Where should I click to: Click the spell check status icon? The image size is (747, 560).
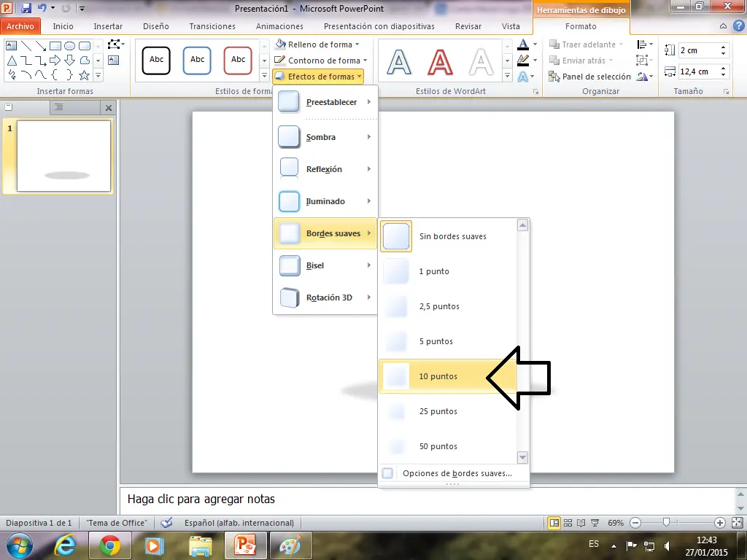166,523
